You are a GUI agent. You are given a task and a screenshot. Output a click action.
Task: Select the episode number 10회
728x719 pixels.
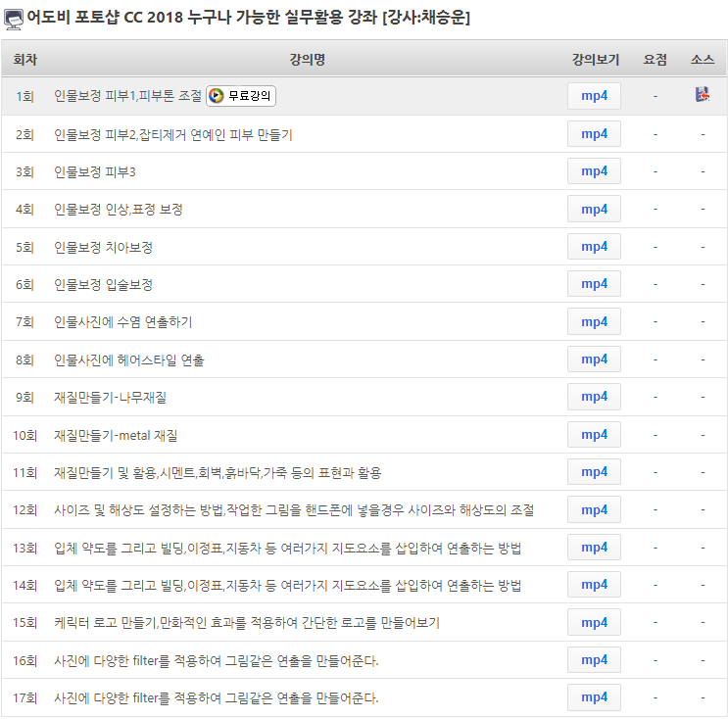point(25,435)
